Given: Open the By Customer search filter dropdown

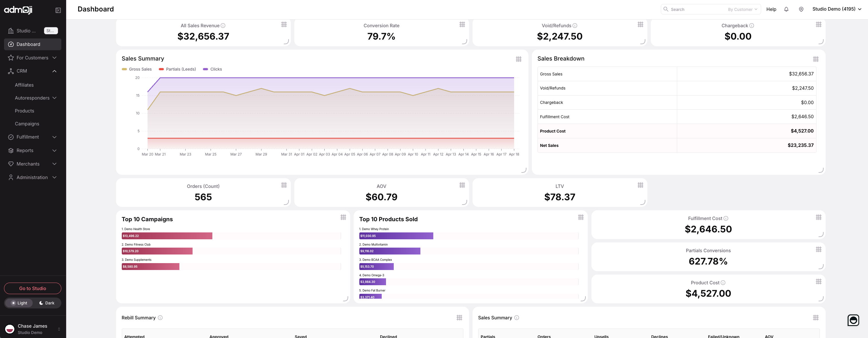Looking at the screenshot, I should [743, 9].
